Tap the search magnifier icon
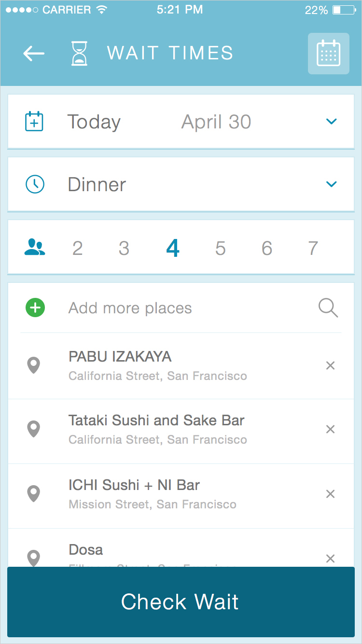 (328, 308)
